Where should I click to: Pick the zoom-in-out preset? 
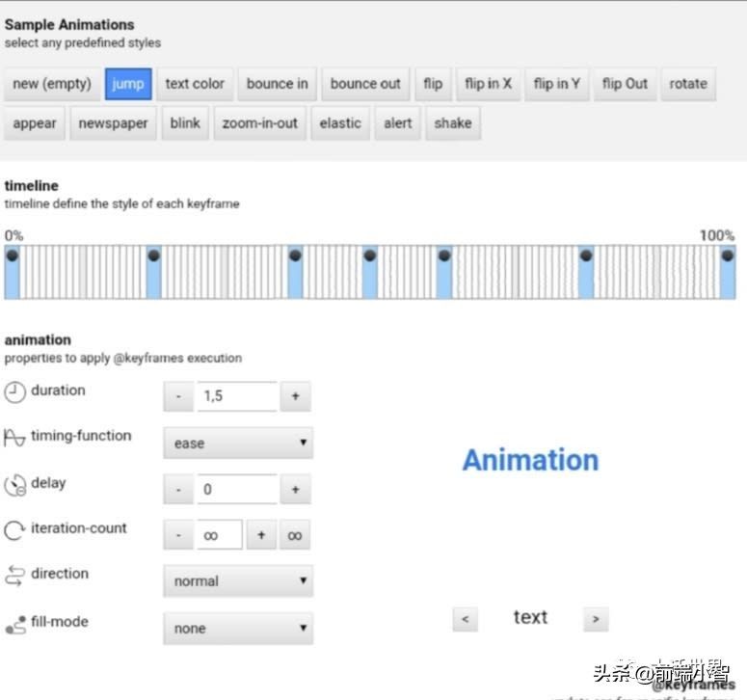259,123
